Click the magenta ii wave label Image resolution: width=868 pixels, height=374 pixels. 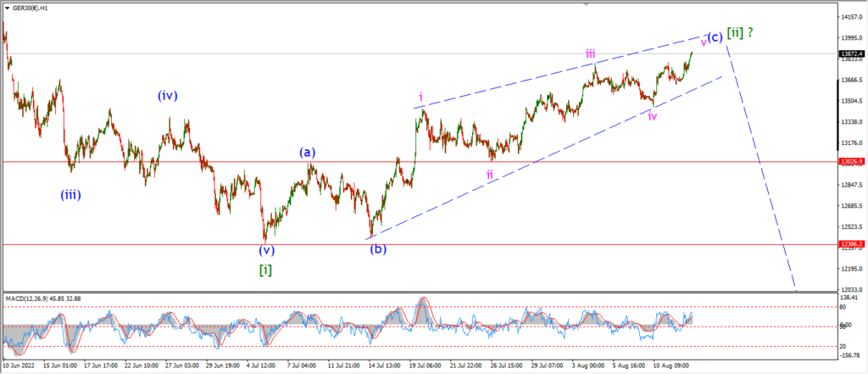(x=490, y=175)
